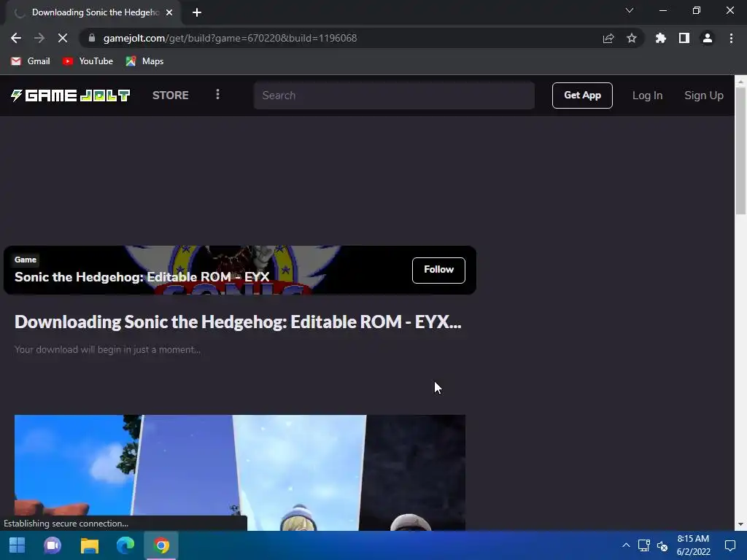
Task: Open the Chrome extensions puzzle icon
Action: [660, 38]
